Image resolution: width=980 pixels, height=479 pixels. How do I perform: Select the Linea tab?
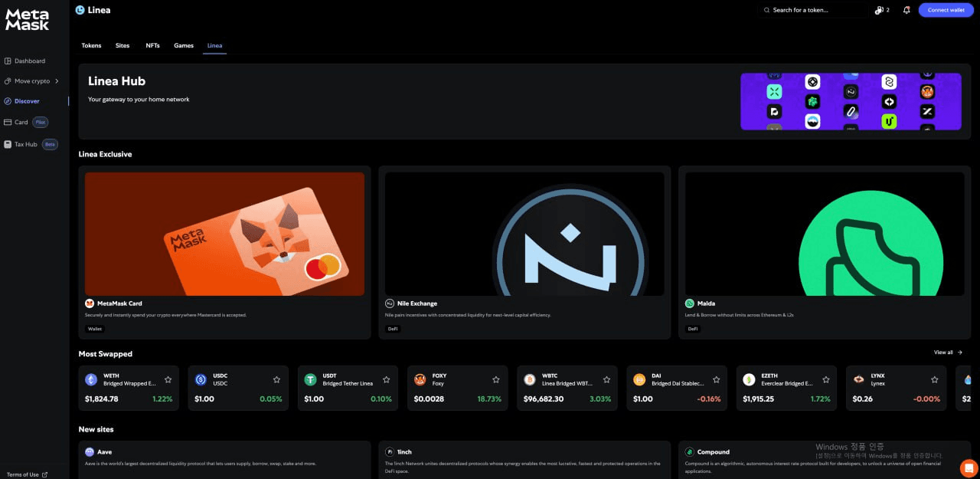coord(215,45)
